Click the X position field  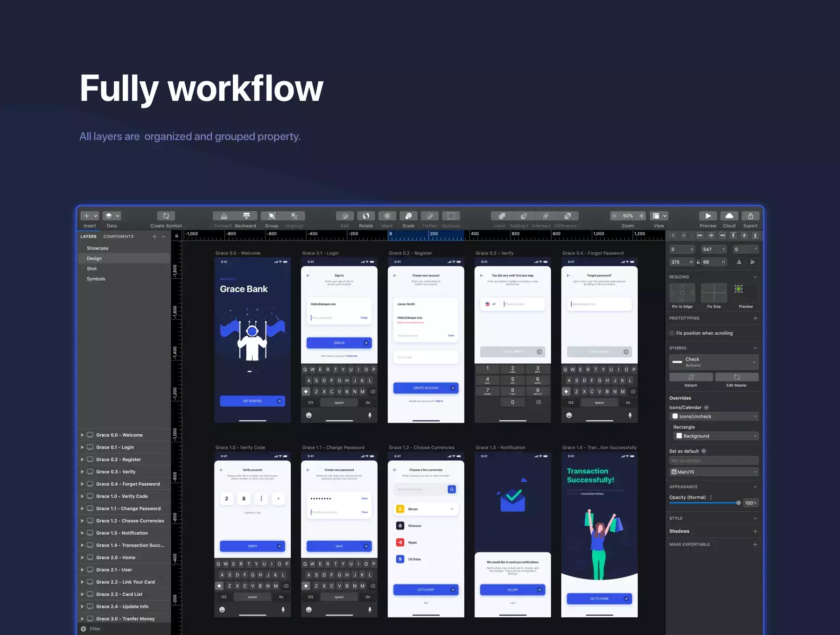click(x=682, y=249)
